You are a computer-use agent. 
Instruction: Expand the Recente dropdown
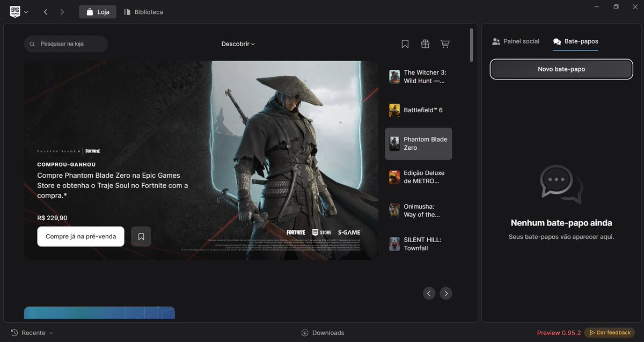tap(32, 333)
